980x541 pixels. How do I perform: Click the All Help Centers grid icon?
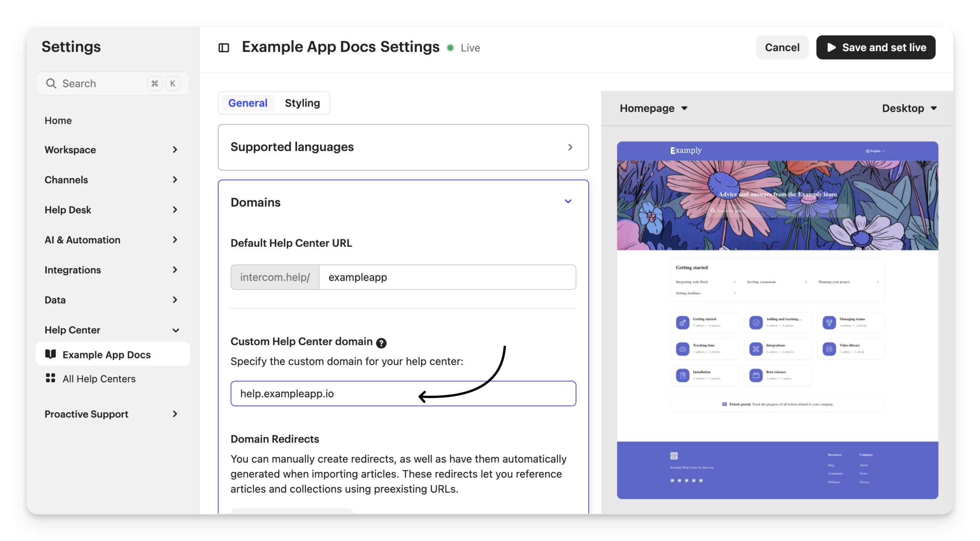(51, 378)
